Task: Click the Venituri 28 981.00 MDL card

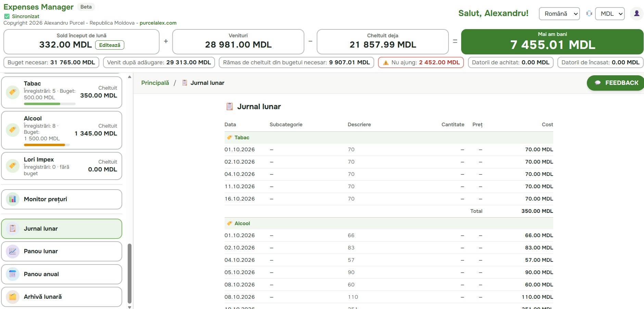Action: tap(238, 42)
